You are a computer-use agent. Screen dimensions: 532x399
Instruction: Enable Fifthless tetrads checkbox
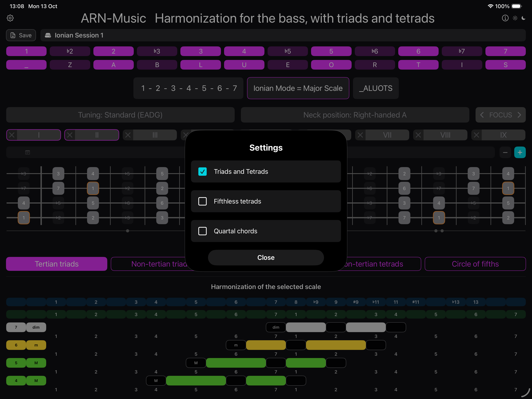[203, 201]
